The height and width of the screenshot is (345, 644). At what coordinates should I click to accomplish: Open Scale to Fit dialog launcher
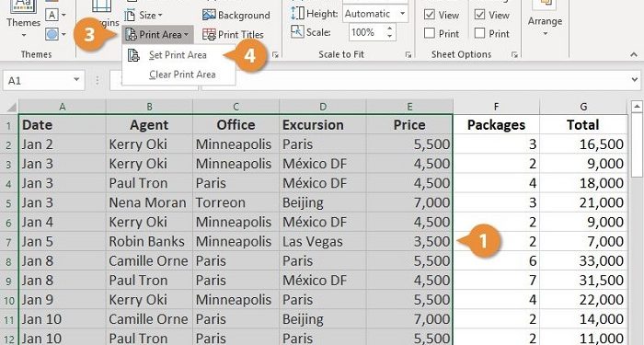408,54
